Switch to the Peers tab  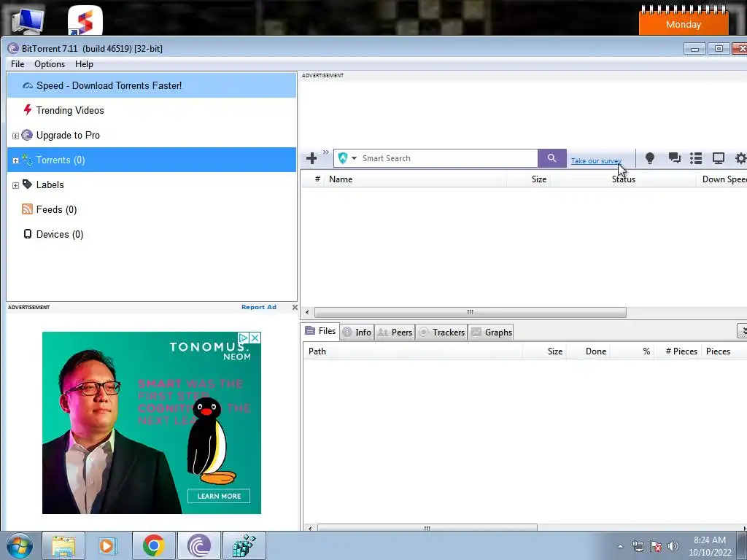click(395, 332)
